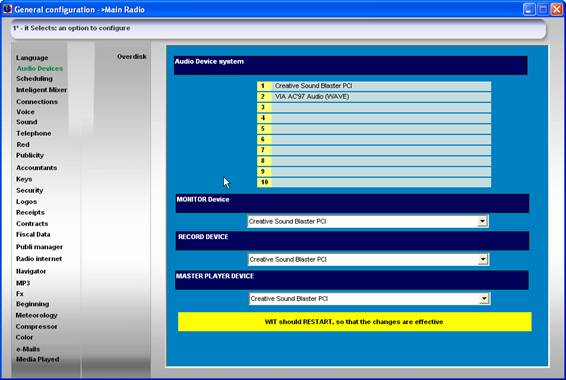Click the yellow RESTART notice bar
Image resolution: width=566 pixels, height=380 pixels.
[354, 322]
